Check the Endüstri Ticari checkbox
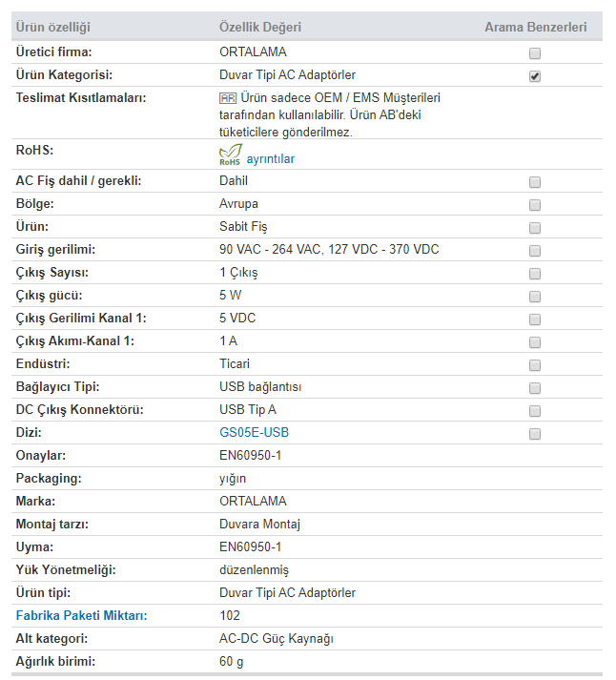Screen dimensions: 616x680 [535, 365]
